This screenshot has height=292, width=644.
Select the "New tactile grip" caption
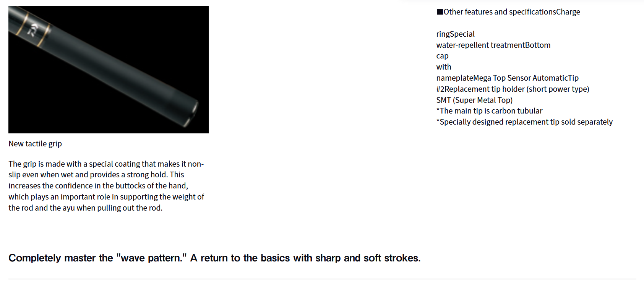tap(35, 144)
